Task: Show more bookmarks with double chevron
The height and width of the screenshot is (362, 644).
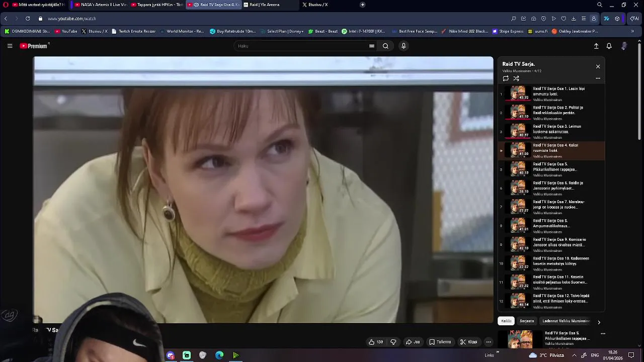Action: tap(632, 31)
